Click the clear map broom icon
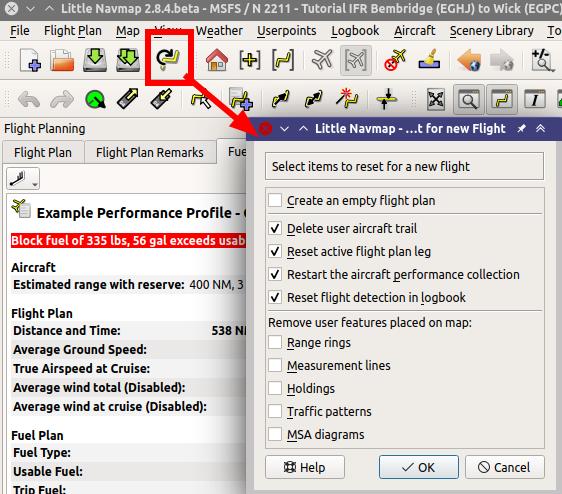 pyautogui.click(x=429, y=60)
